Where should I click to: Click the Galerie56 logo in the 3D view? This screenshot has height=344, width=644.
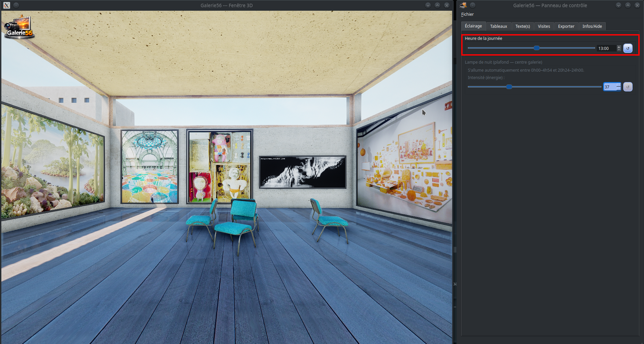tap(19, 27)
